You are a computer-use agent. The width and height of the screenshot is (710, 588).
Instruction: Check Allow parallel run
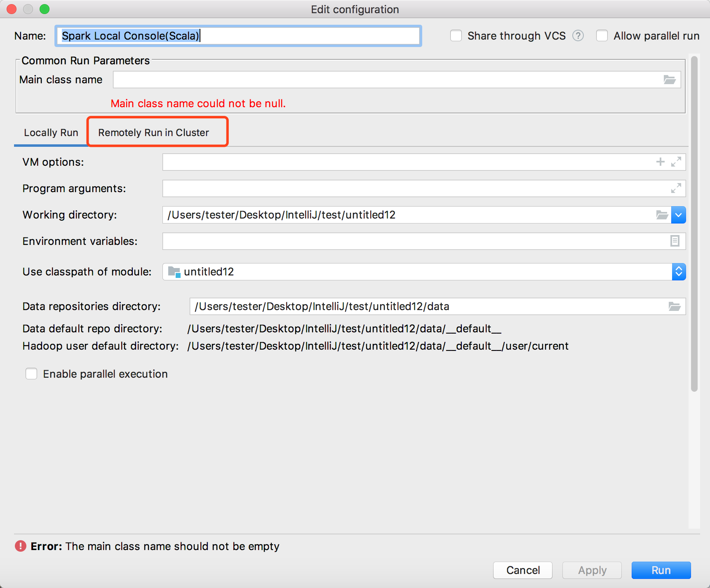pos(602,36)
